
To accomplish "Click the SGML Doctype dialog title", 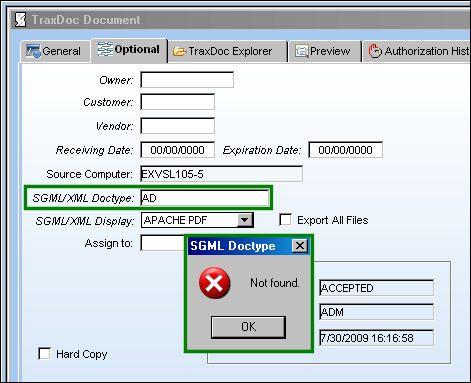I will [x=233, y=246].
